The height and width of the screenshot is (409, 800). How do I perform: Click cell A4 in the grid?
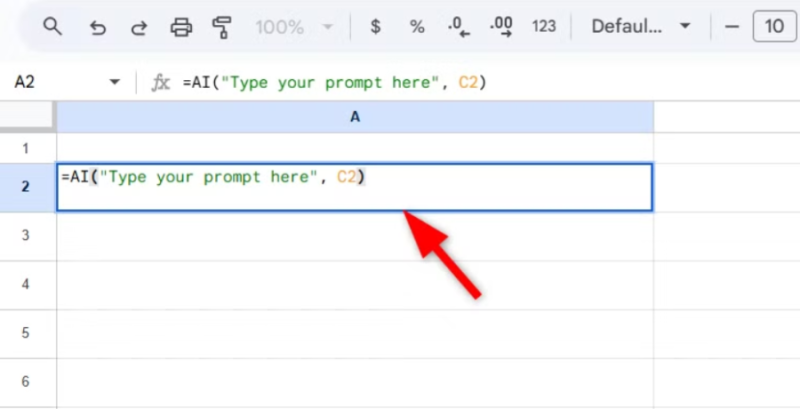[355, 285]
